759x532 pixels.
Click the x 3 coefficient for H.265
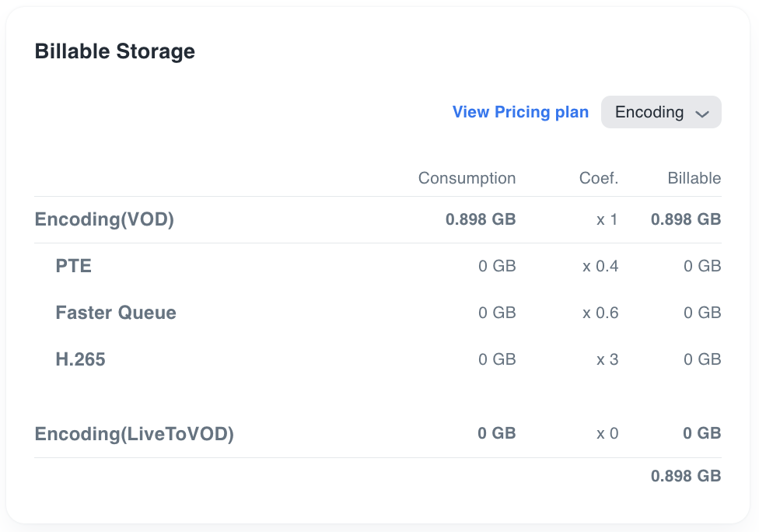pos(607,359)
